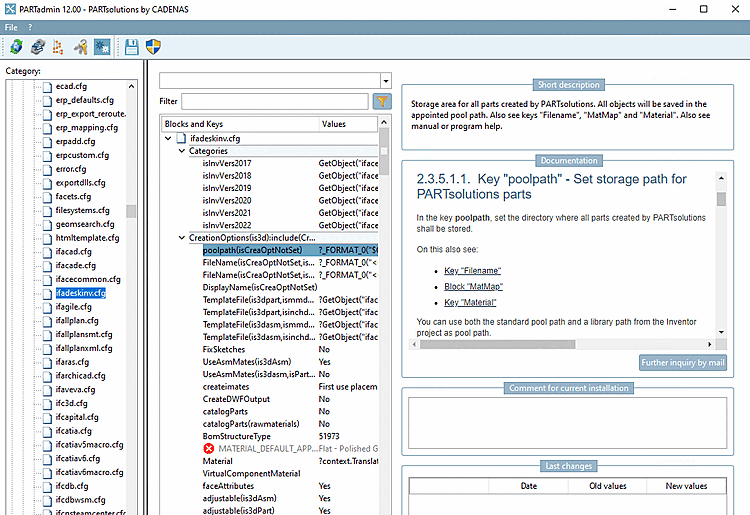Collapse the CreationOptions block
This screenshot has width=750, height=515.
pos(182,238)
